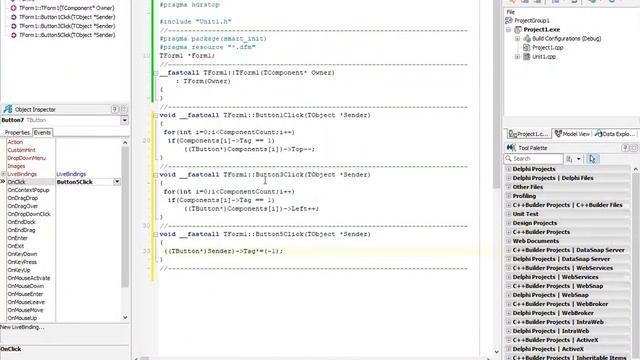Select the OnDragDrop event
640x360 pixels.
[22, 198]
